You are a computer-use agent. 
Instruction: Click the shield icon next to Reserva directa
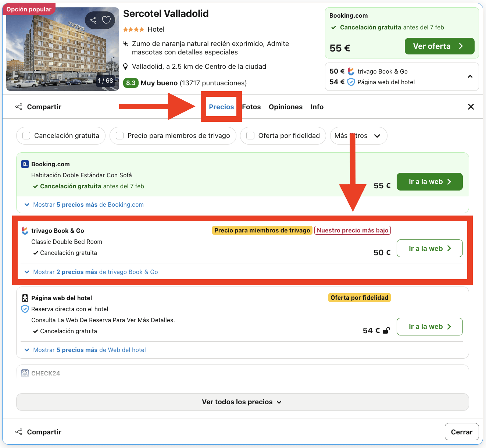pyautogui.click(x=25, y=309)
